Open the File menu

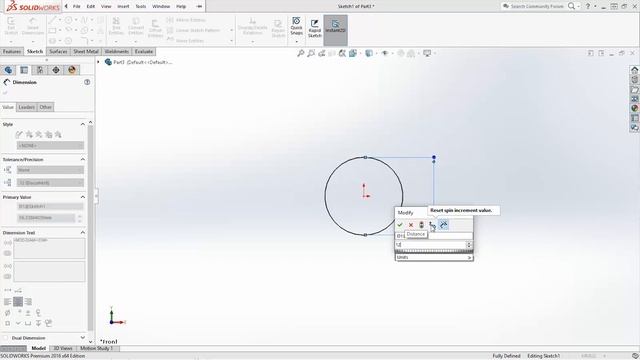(x=76, y=6)
